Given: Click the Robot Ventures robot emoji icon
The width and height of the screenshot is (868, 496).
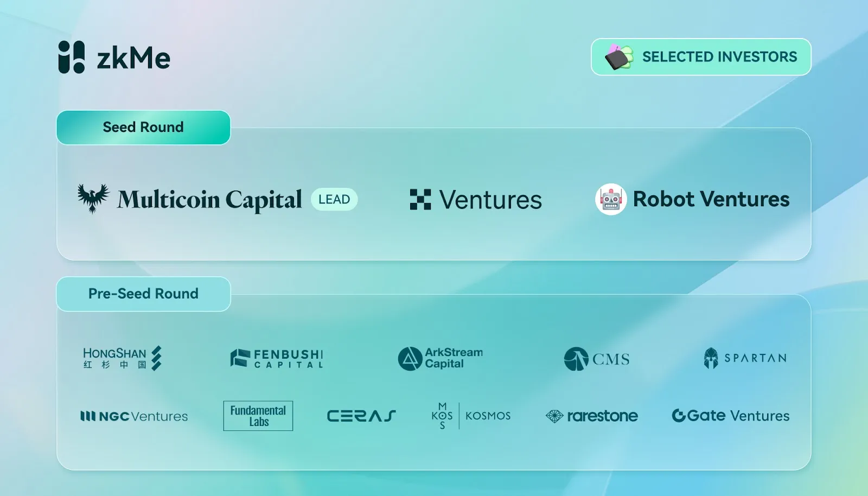Looking at the screenshot, I should pyautogui.click(x=611, y=199).
